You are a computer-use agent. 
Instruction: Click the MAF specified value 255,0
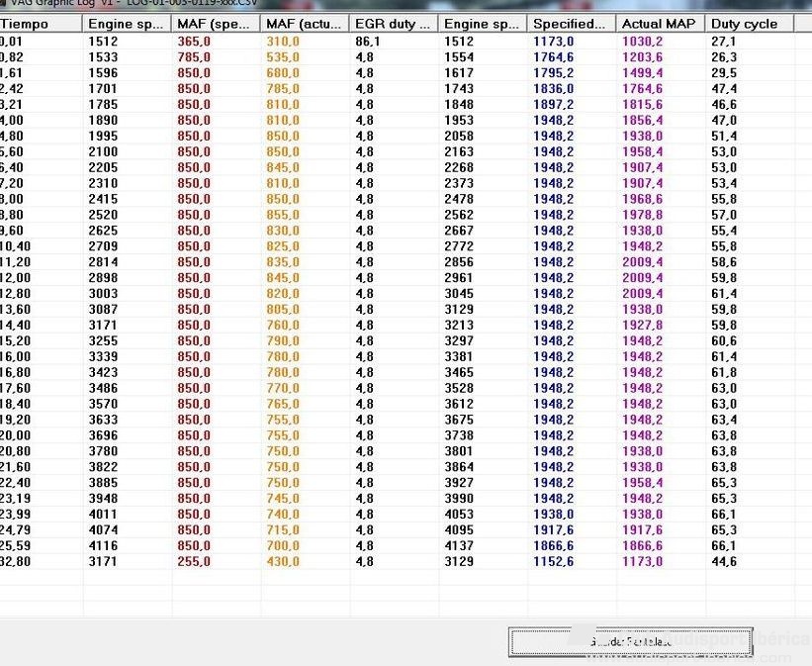tap(194, 562)
